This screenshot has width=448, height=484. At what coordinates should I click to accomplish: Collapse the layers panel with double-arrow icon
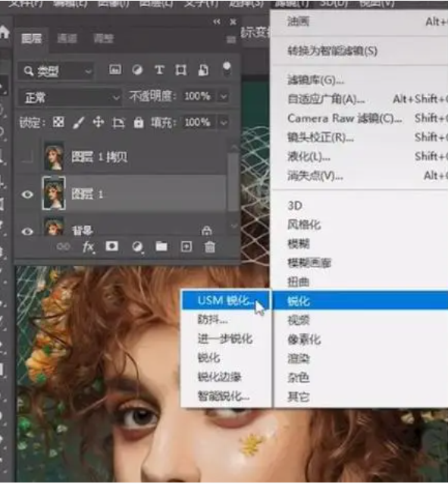[x=217, y=22]
